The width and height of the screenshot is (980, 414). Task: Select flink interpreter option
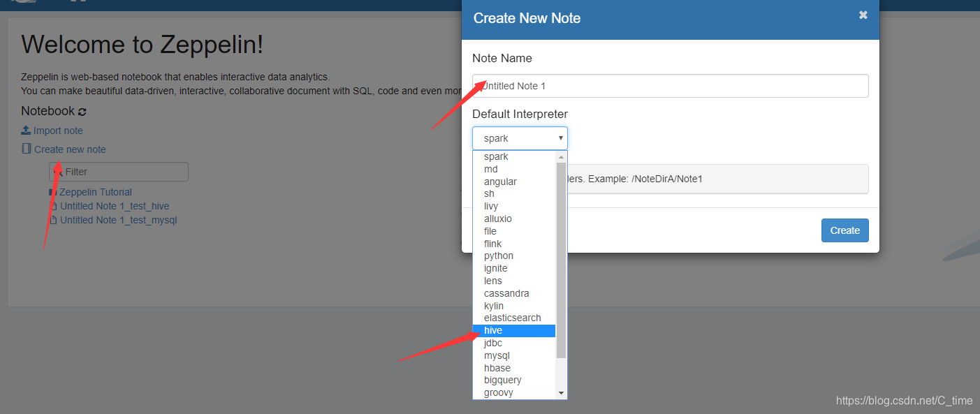point(514,244)
